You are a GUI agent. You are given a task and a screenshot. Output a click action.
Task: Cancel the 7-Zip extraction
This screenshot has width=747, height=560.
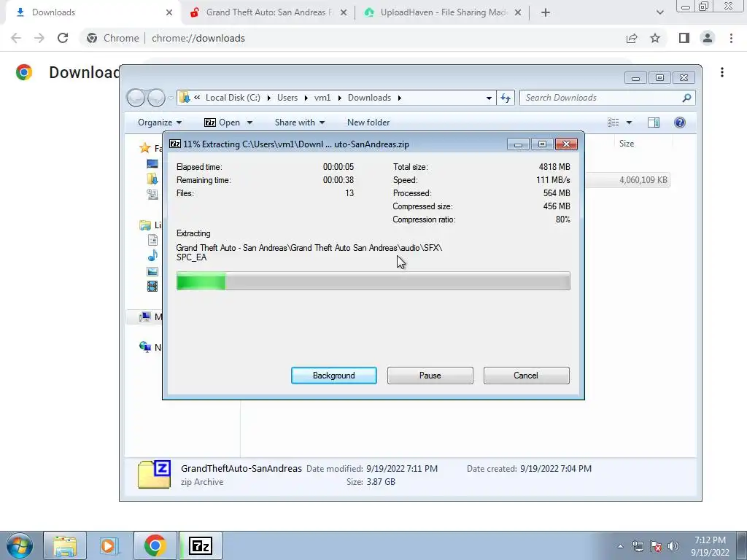[x=526, y=376]
